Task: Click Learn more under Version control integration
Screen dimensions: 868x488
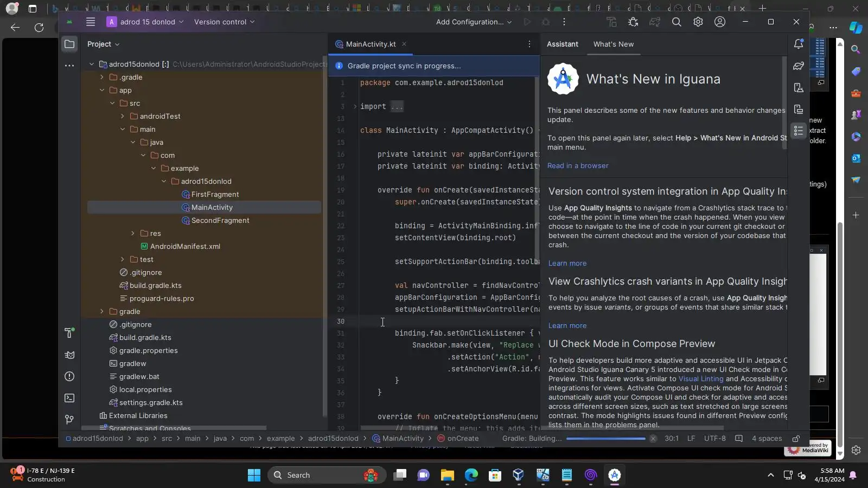Action: [567, 264]
